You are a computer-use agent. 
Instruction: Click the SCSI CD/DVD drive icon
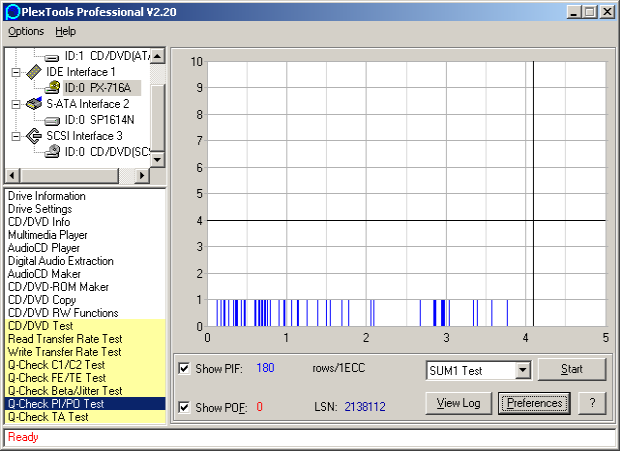pos(52,152)
